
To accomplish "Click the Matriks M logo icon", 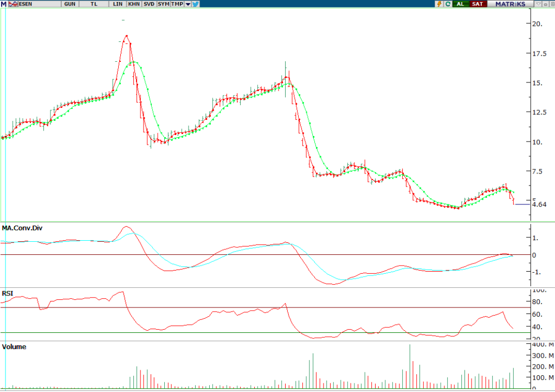I will pyautogui.click(x=4, y=4).
